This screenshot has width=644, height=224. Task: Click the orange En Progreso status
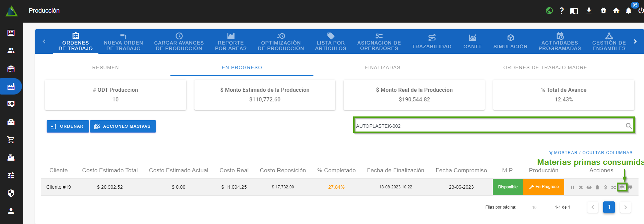(544, 187)
